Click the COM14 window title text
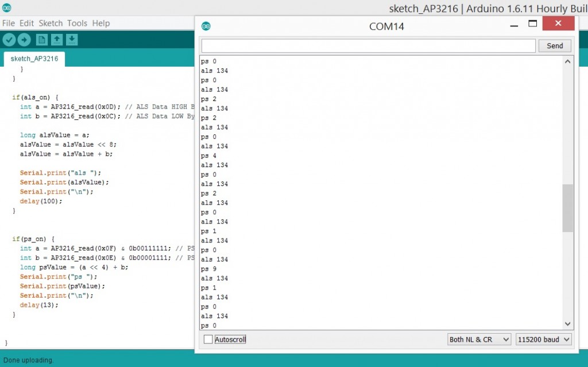Image resolution: width=588 pixels, height=367 pixels. 386,26
